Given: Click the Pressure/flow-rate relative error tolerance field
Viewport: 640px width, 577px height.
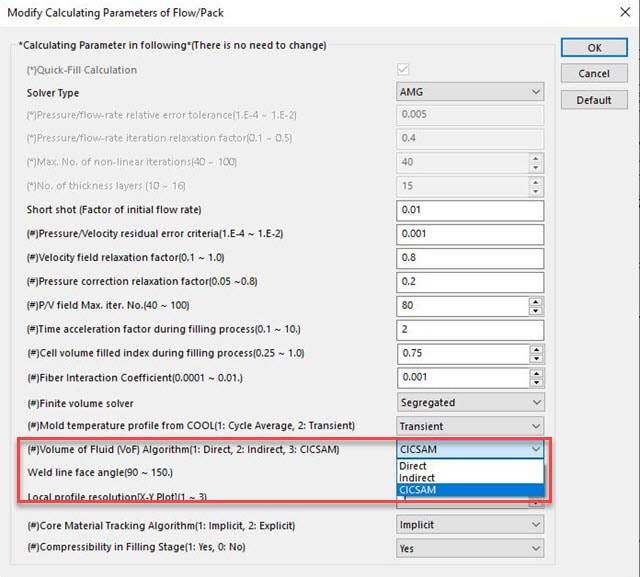Looking at the screenshot, I should coord(470,115).
